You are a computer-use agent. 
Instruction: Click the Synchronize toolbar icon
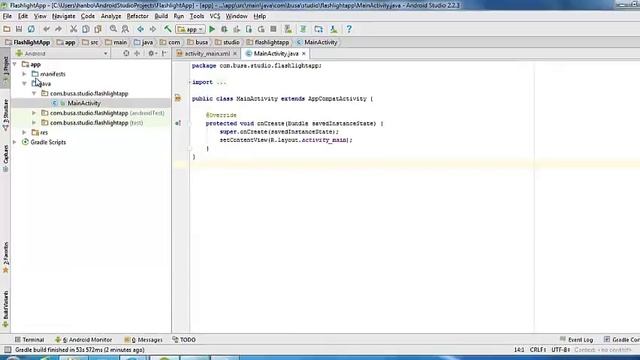pyautogui.click(x=31, y=29)
